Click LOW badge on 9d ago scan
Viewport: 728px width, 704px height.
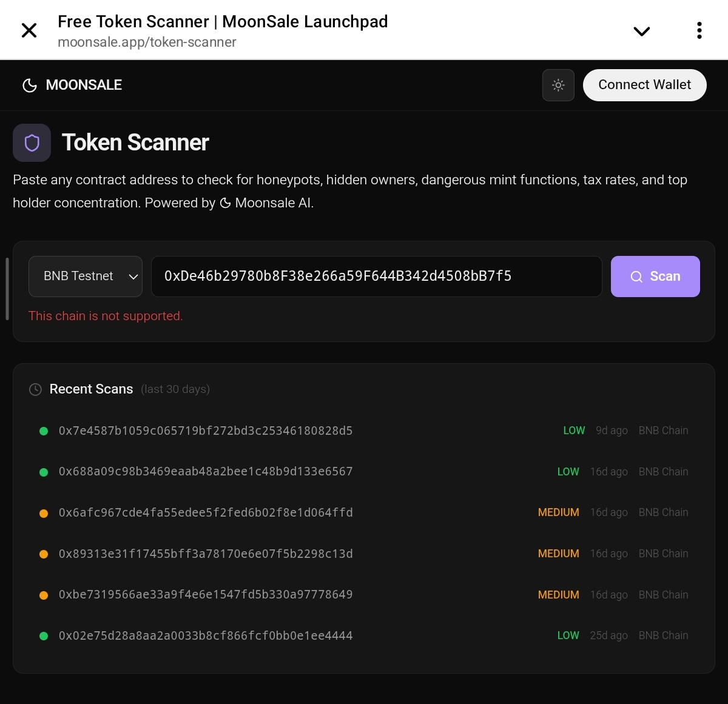pyautogui.click(x=574, y=431)
